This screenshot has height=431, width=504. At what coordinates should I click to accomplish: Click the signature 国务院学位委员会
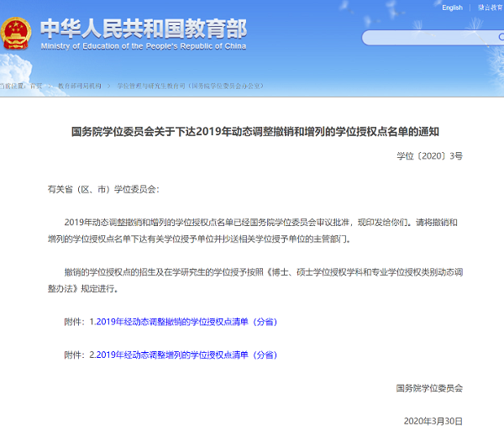[x=429, y=388]
